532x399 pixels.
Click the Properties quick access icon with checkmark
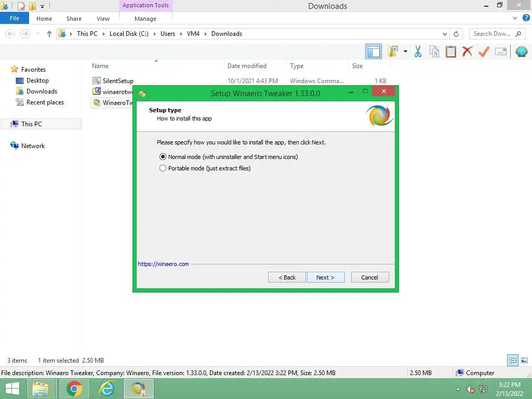(x=21, y=6)
